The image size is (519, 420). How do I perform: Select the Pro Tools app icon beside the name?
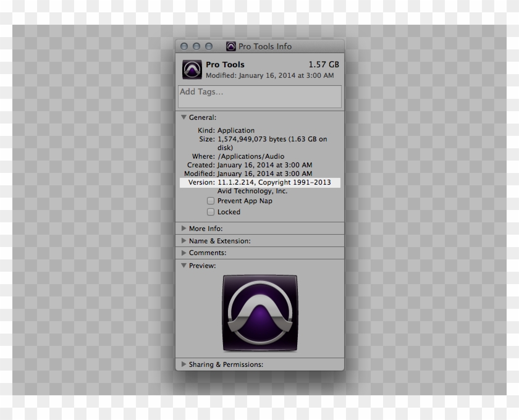192,70
